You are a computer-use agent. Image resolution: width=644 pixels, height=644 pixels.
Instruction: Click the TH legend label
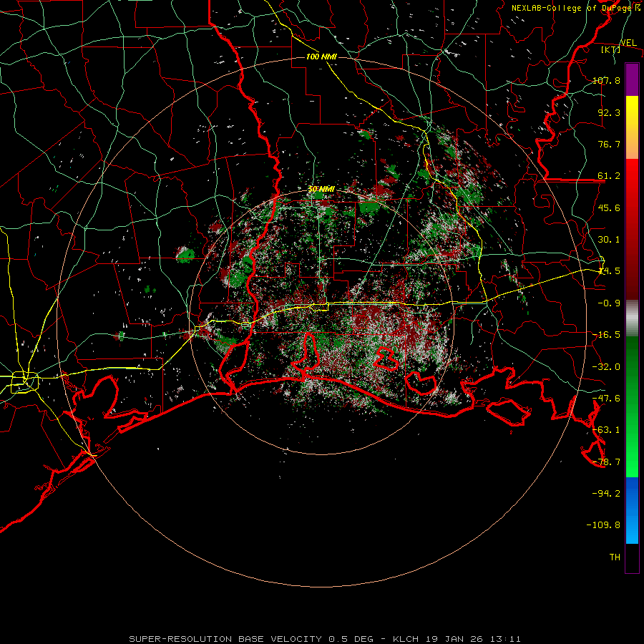click(615, 557)
